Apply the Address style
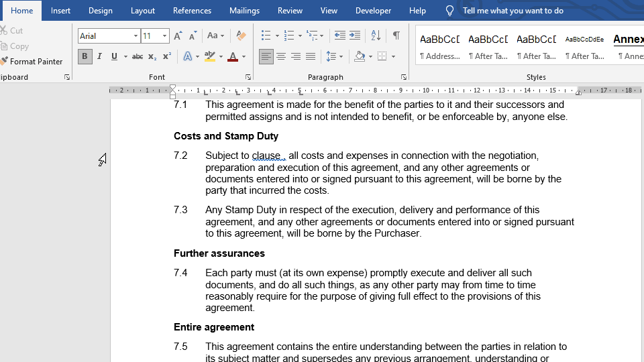The height and width of the screenshot is (362, 644). point(439,47)
